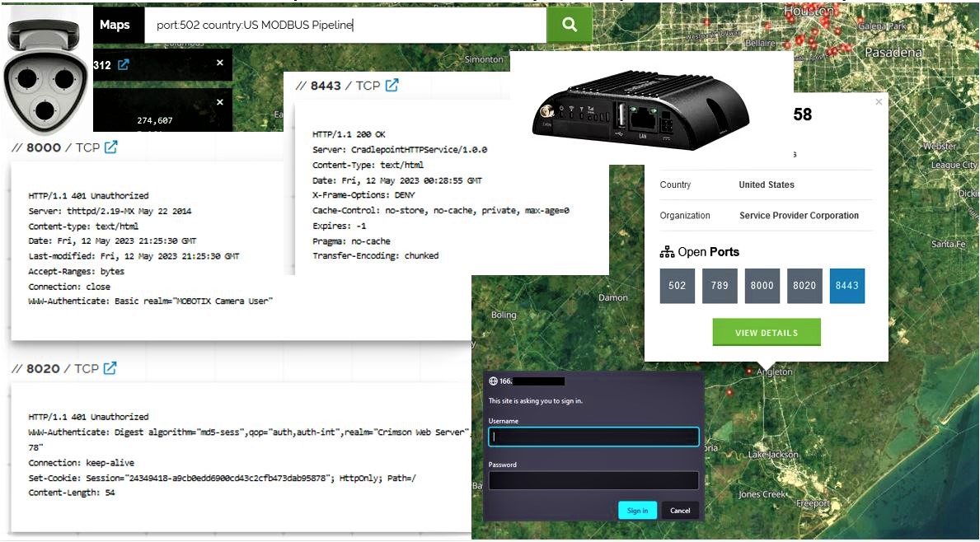Click 'Content-Length: 54' line
The image size is (980, 542).
71,493
